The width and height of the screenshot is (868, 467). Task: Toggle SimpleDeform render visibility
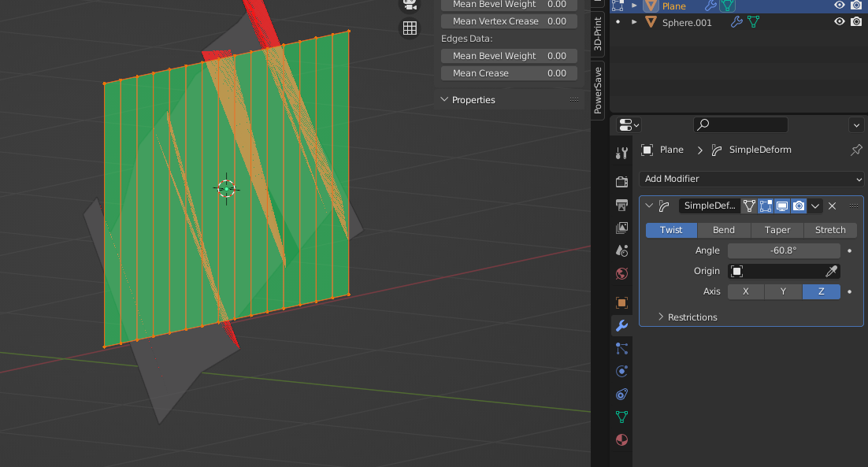pos(799,206)
